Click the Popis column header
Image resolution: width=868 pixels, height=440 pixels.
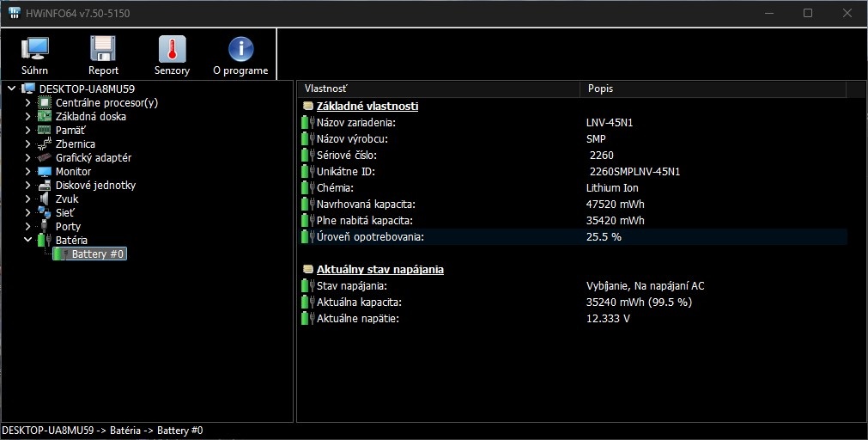coord(713,89)
